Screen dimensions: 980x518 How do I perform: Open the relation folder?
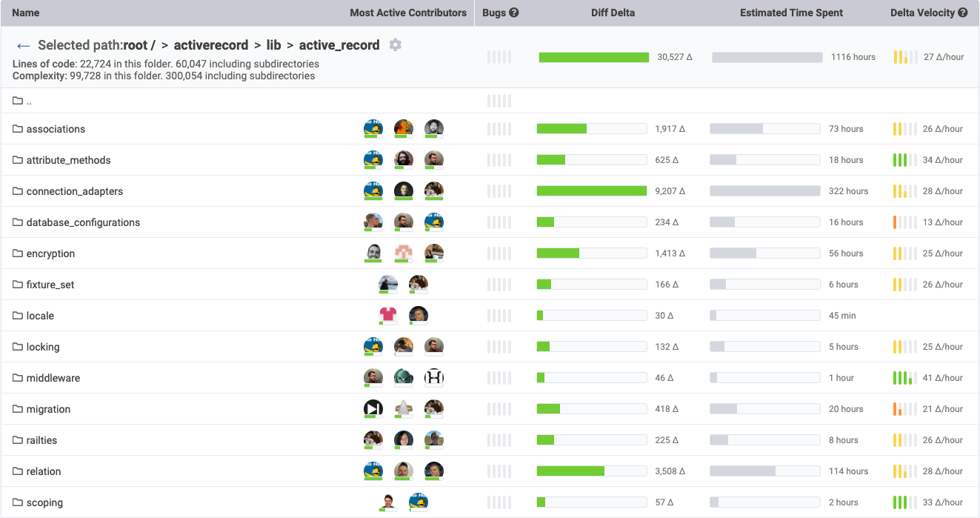click(44, 471)
